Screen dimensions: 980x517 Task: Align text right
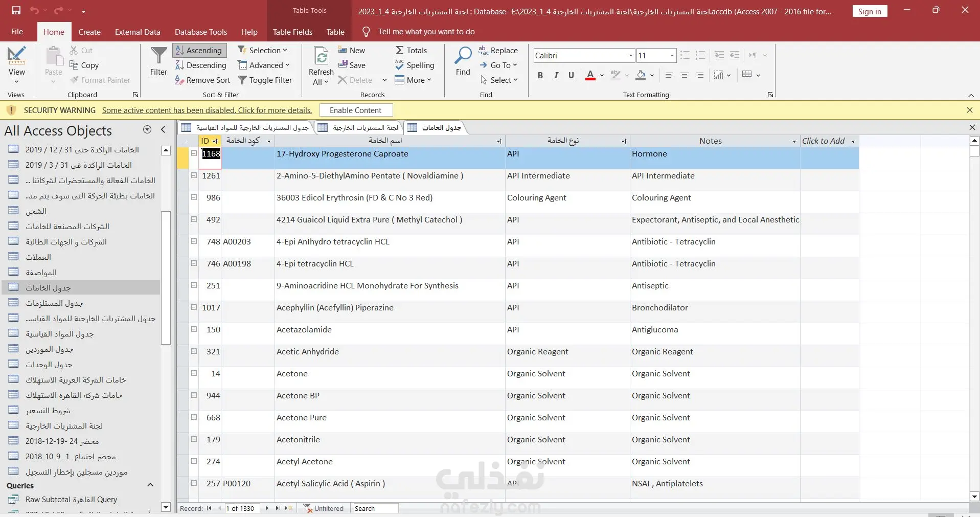[x=700, y=75]
